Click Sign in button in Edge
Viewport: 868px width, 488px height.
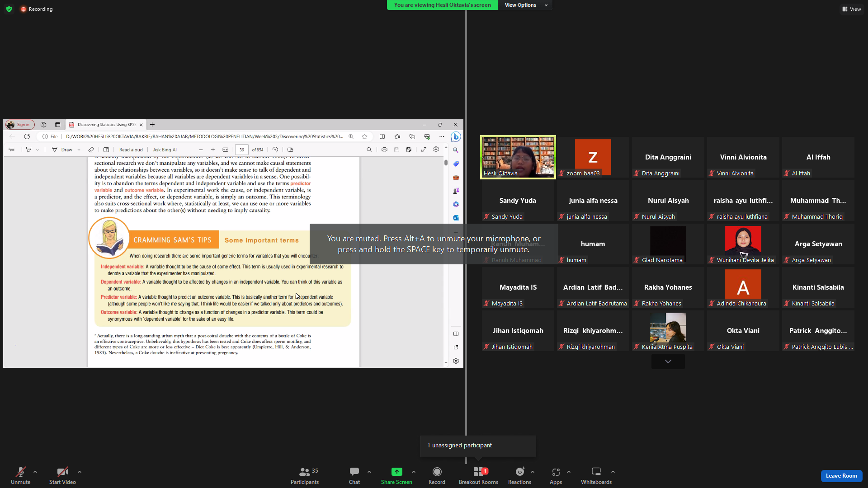pos(20,125)
